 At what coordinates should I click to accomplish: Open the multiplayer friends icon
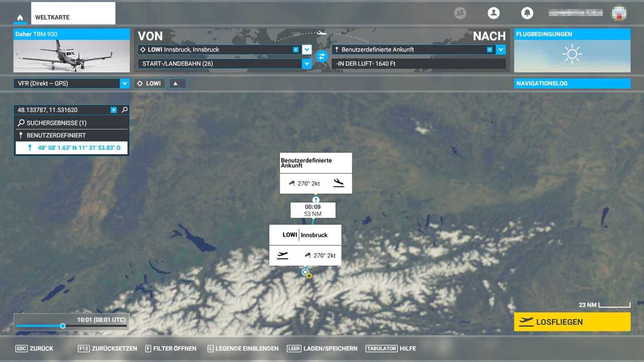coord(460,13)
